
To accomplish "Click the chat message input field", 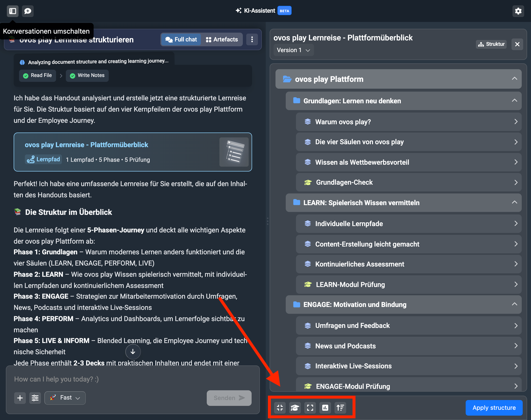I will tap(132, 379).
